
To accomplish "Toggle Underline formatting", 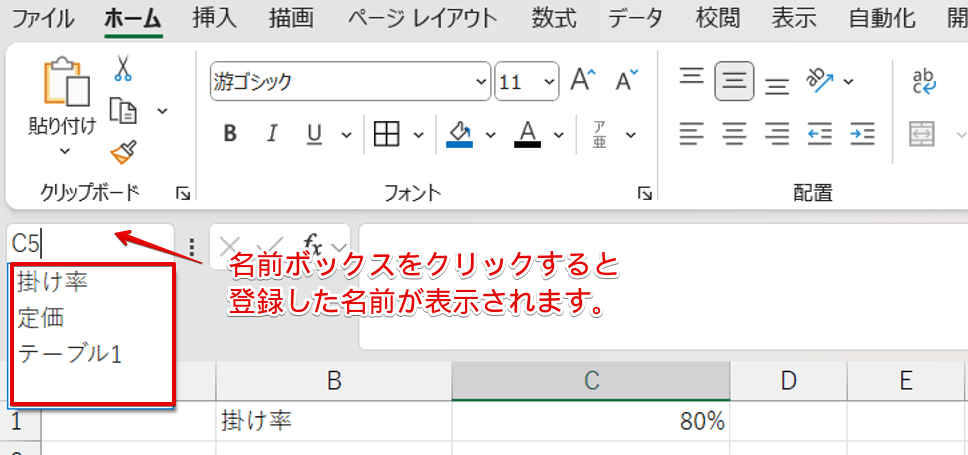I will pyautogui.click(x=315, y=133).
